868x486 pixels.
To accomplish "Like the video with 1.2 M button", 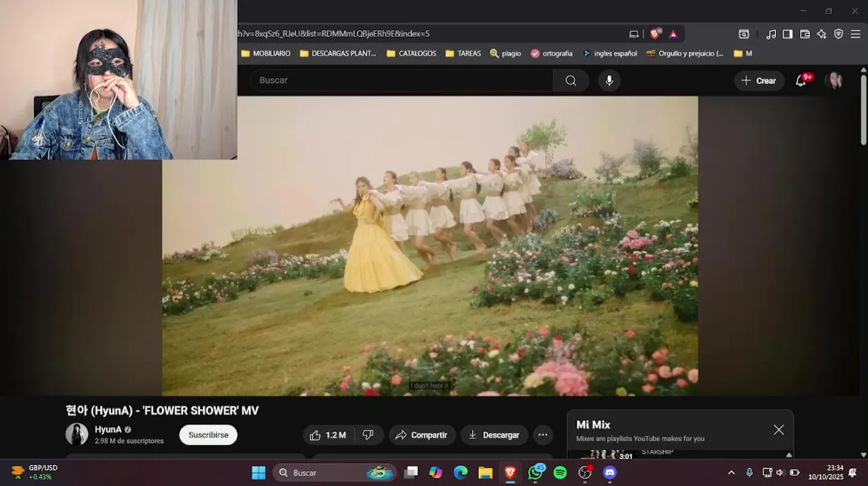I will click(328, 435).
